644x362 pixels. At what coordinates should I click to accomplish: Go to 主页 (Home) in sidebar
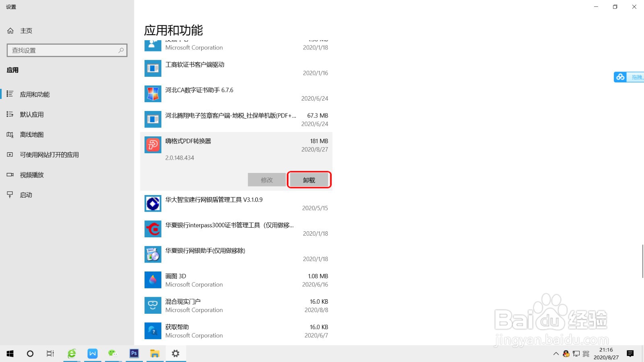click(67, 31)
